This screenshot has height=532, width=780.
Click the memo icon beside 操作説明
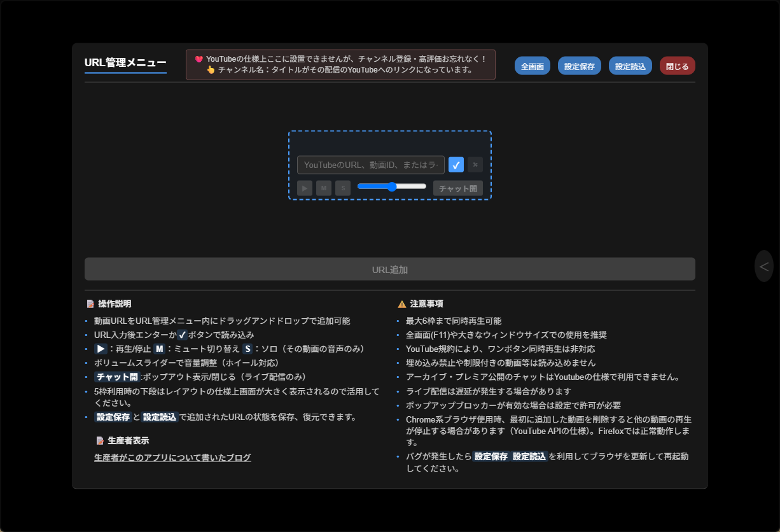coord(90,304)
